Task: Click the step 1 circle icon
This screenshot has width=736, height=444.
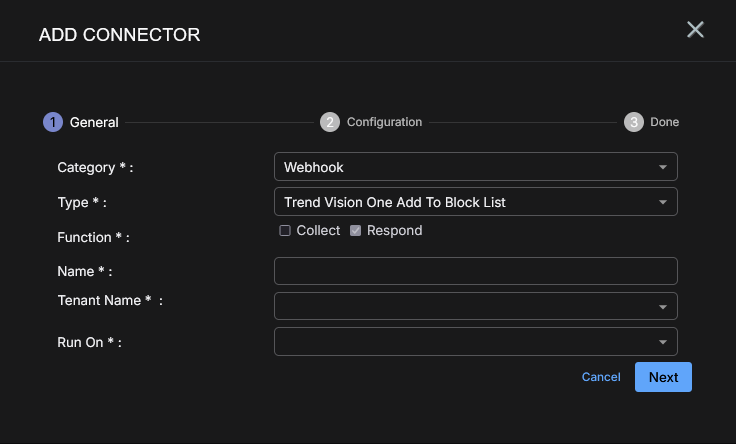Action: [52, 122]
